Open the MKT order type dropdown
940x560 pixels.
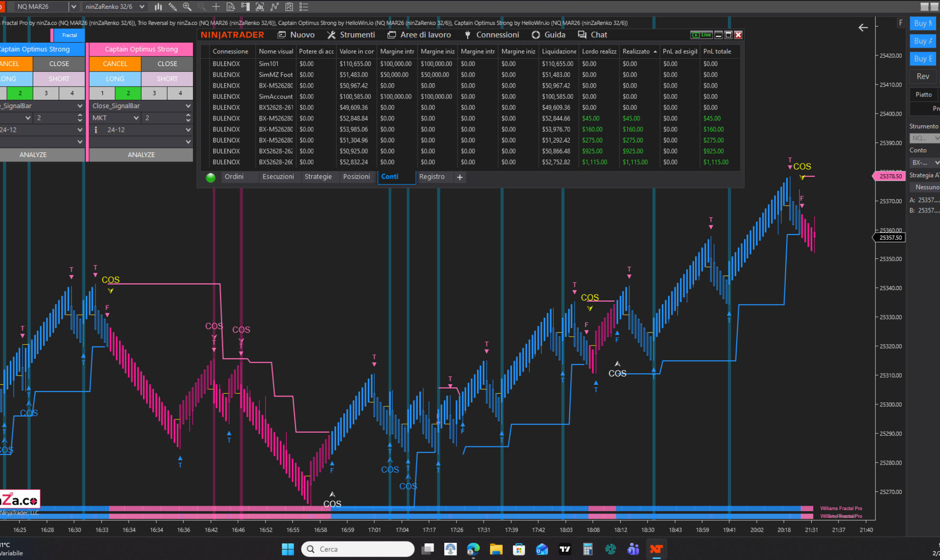(x=136, y=118)
